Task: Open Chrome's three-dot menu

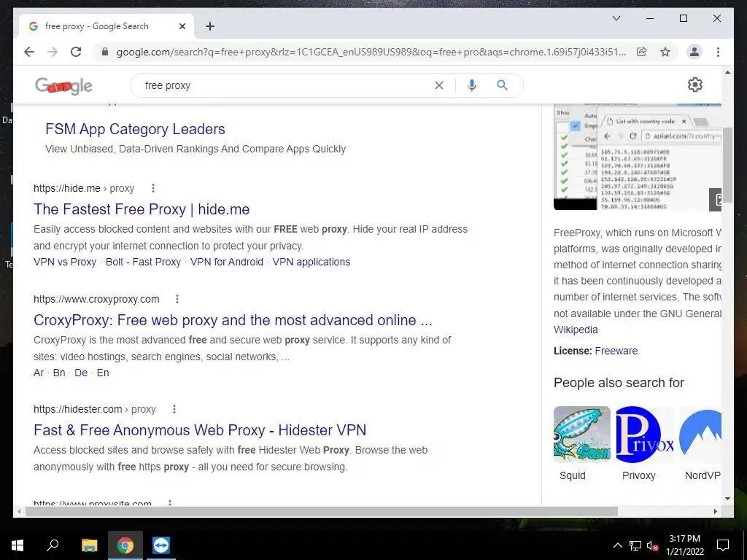Action: click(718, 52)
